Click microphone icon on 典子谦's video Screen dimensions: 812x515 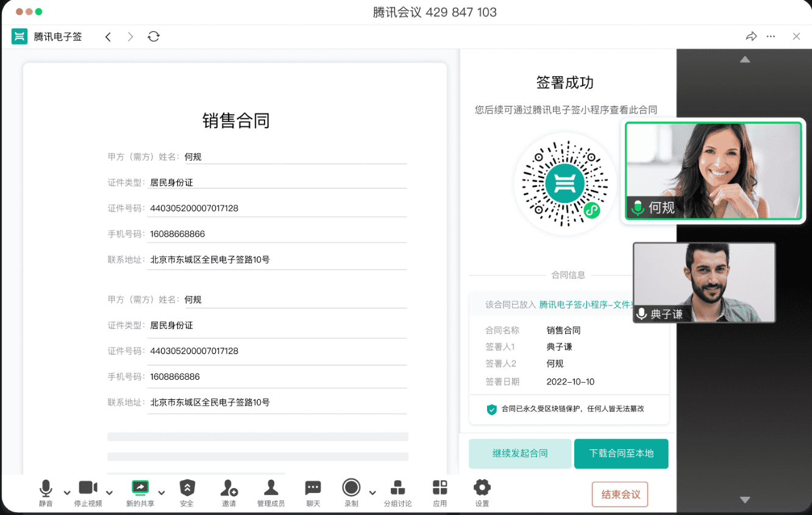(641, 314)
